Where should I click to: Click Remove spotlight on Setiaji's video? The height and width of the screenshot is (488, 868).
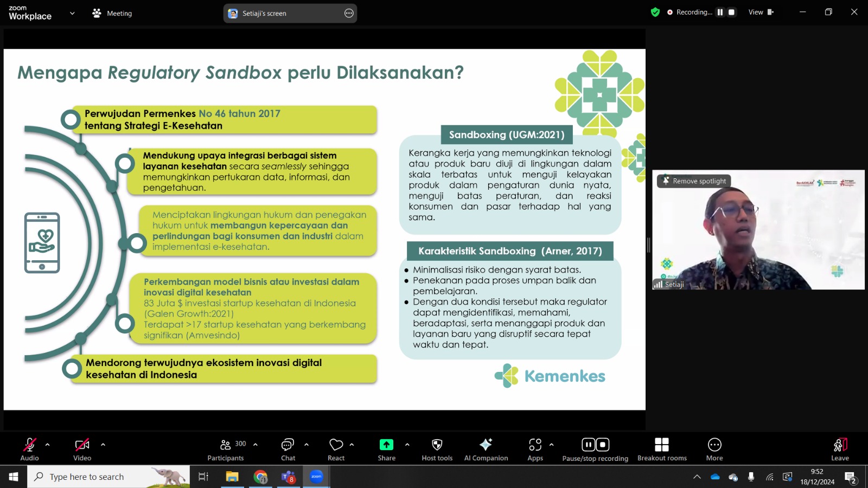coord(694,181)
